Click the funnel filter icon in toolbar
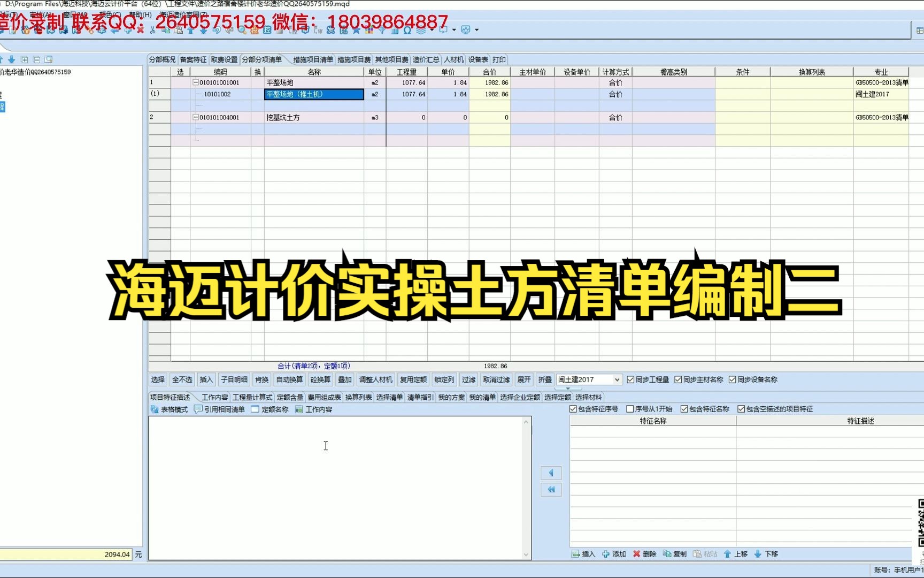Viewport: 924px width, 578px height. [x=382, y=30]
